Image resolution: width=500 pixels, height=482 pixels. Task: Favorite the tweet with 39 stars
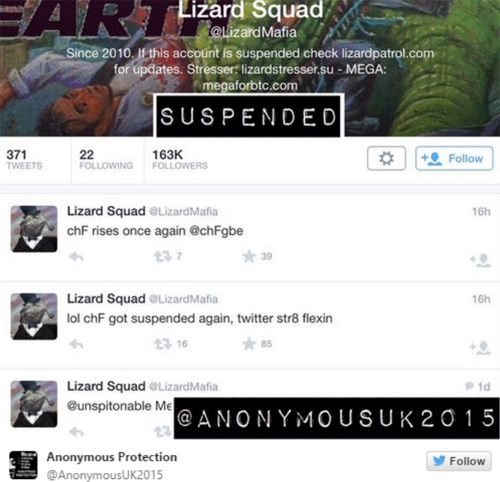click(x=249, y=256)
